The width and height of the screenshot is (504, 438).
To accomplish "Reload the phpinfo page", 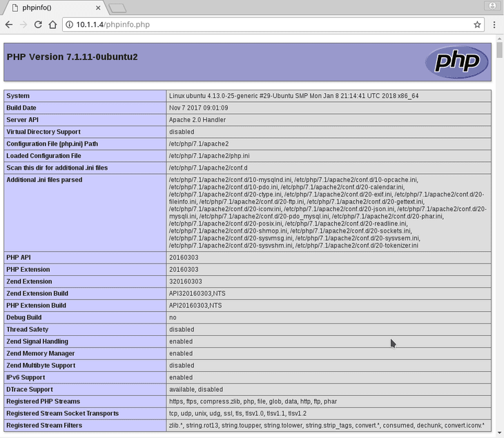I will tap(38, 25).
